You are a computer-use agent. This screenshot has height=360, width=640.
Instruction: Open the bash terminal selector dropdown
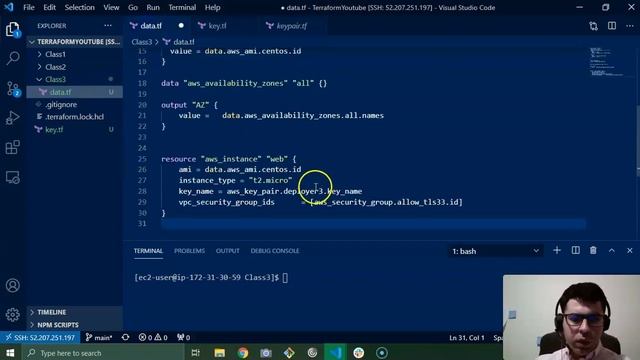tap(495, 251)
